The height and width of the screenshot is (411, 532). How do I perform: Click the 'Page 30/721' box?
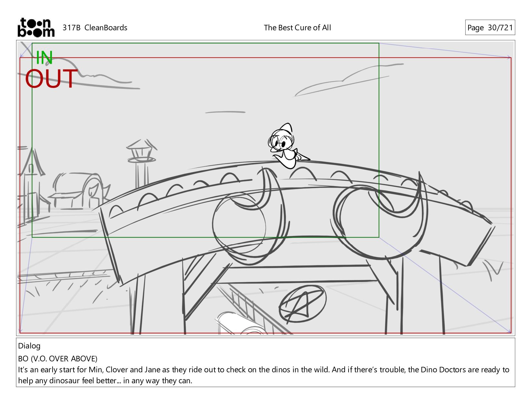click(490, 27)
